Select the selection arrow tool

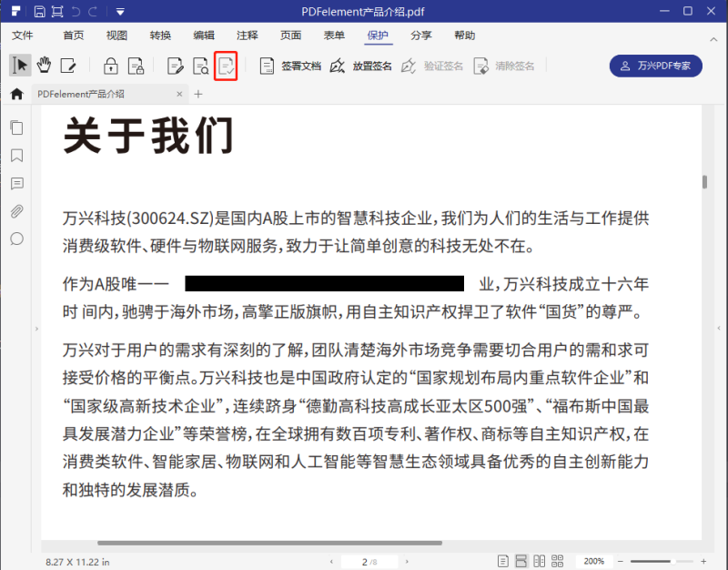pos(20,65)
